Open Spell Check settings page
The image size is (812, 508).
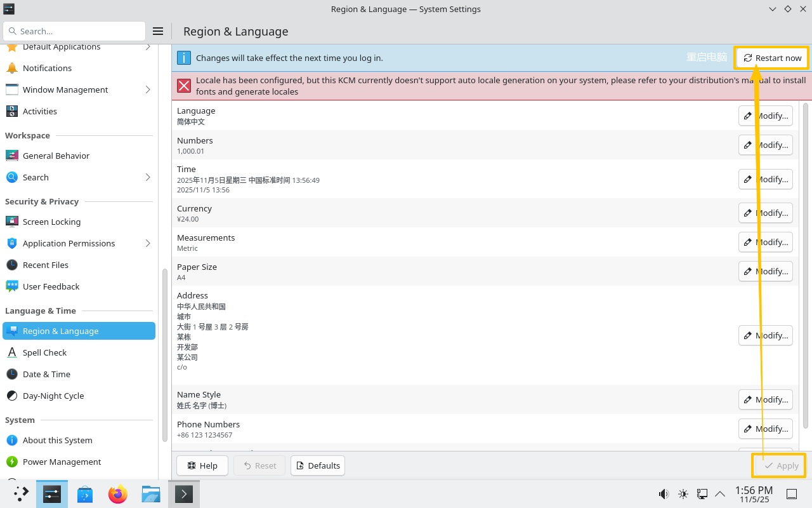pyautogui.click(x=44, y=352)
